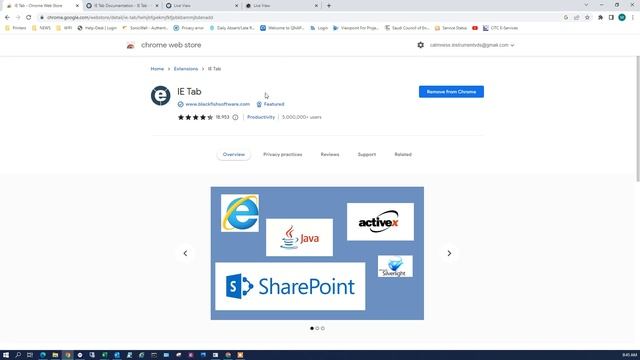This screenshot has width=640, height=360.
Task: Click the rating info icon
Action: (236, 117)
